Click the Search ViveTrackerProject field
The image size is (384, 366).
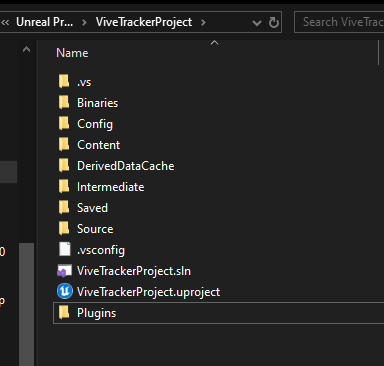pos(339,22)
